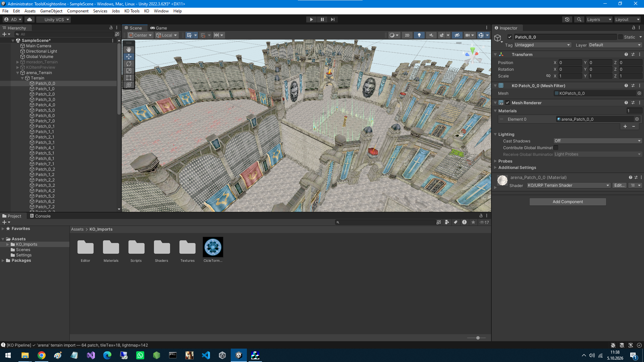This screenshot has width=644, height=362.
Task: Click the cloud services icon
Action: click(x=30, y=19)
